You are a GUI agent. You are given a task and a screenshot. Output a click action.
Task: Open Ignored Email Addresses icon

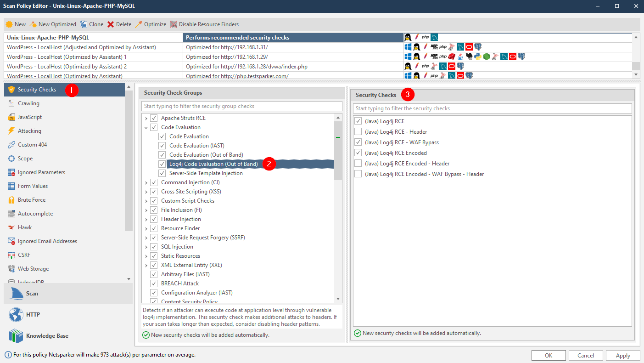11,241
